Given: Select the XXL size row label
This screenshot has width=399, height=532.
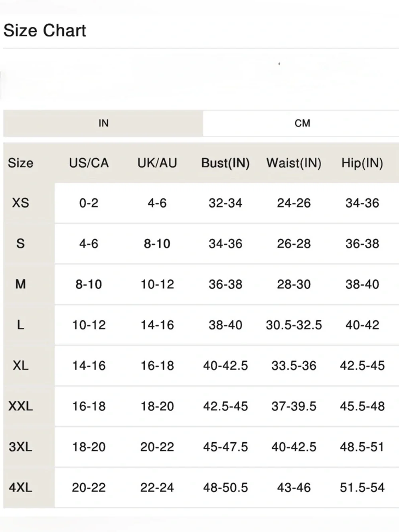Looking at the screenshot, I should [x=20, y=406].
